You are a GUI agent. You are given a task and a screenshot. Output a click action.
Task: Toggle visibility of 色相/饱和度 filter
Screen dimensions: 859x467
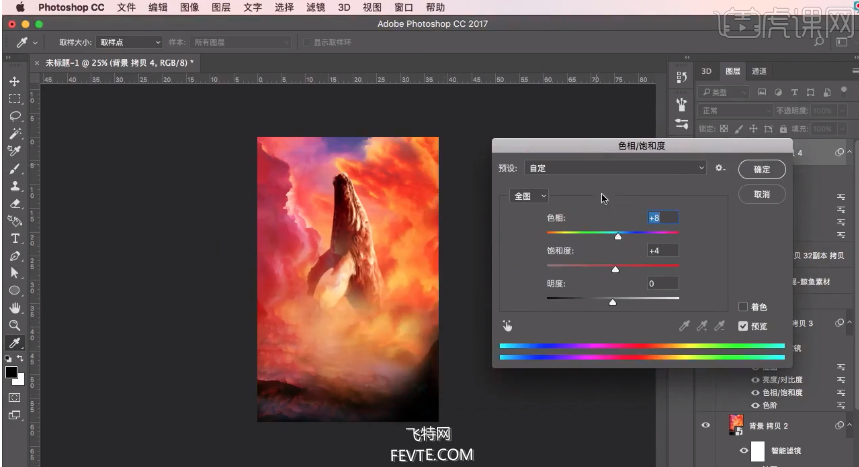[755, 392]
